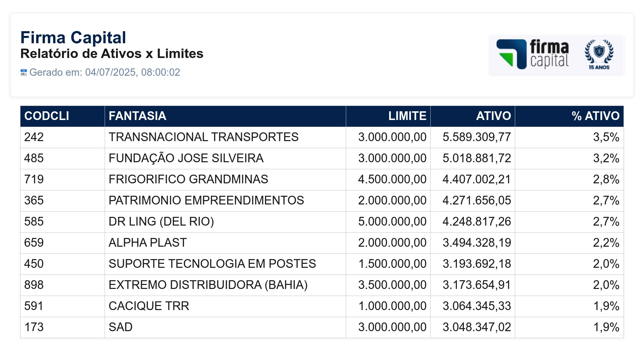
Task: Click the FUNDAÇÃO JOSE SILVEIRA cell
Action: [x=186, y=158]
